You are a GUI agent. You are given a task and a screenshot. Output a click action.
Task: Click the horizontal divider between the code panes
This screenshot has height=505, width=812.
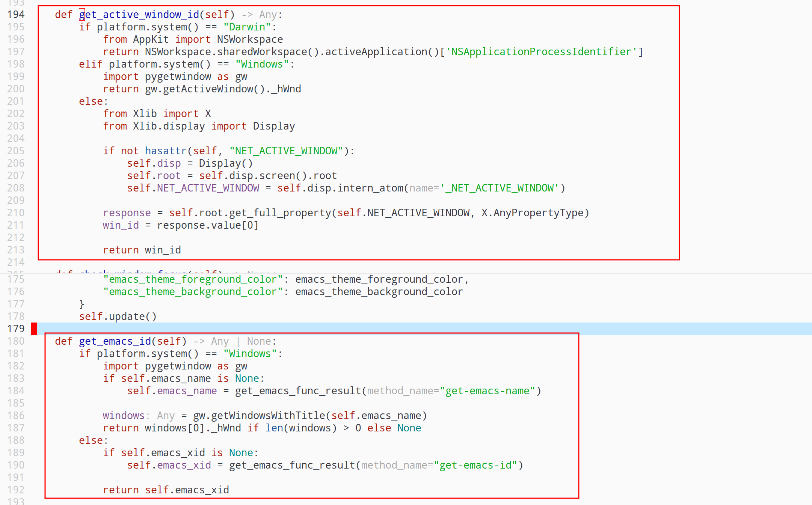pyautogui.click(x=406, y=273)
